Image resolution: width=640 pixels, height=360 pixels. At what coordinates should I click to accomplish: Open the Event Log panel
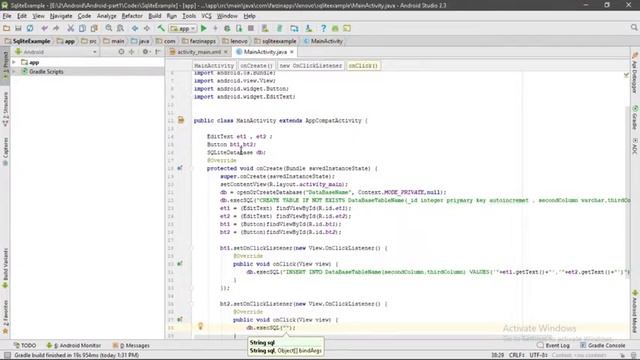point(553,345)
